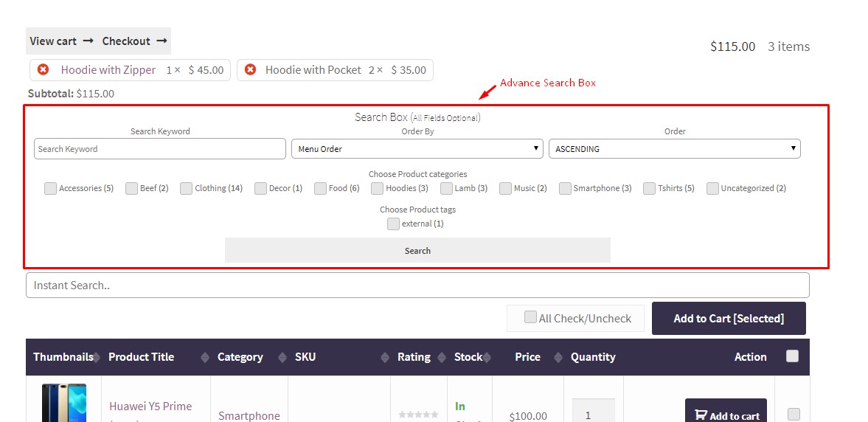The image size is (868, 422).
Task: Select the Huawei Y5 Prime row checkbox
Action: pos(794,414)
